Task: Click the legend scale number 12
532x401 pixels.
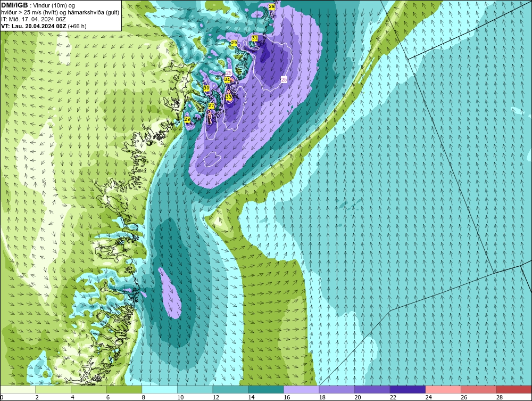Action: 216,397
